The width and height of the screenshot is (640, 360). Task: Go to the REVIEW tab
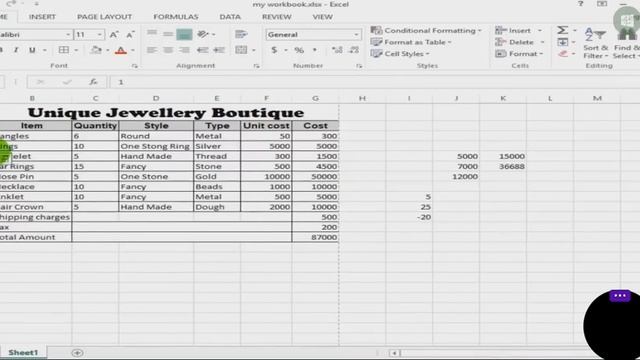(277, 17)
